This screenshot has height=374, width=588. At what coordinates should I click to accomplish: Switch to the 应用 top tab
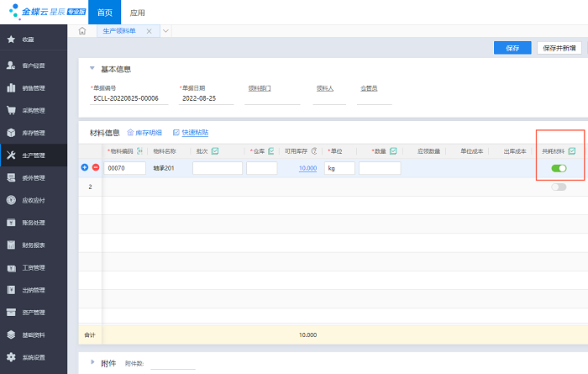click(x=137, y=14)
